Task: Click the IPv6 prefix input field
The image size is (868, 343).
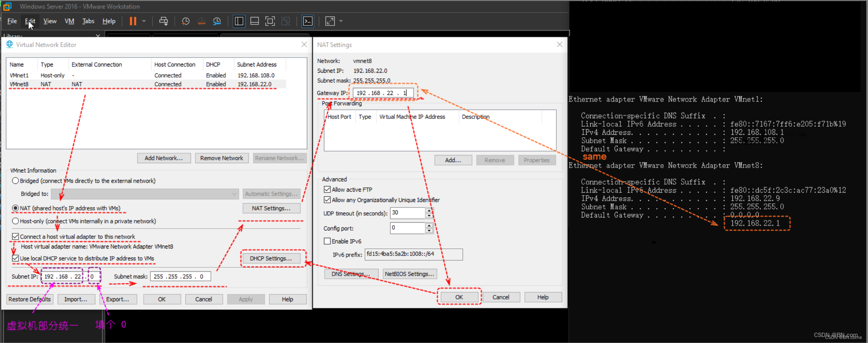Action: [x=414, y=254]
